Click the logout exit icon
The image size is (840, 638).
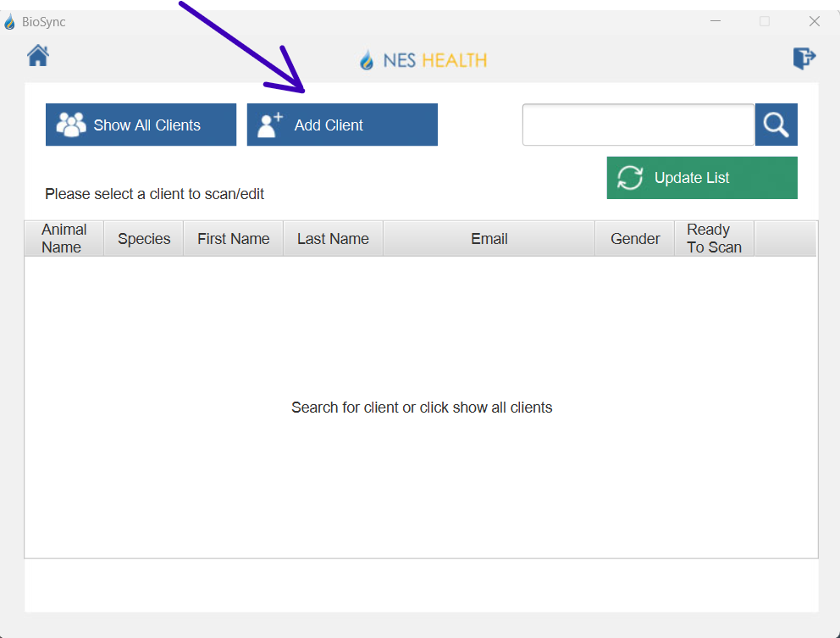(804, 58)
